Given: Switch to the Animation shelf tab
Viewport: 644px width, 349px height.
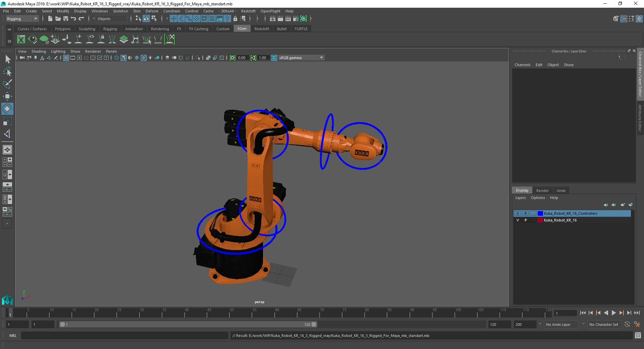Looking at the screenshot, I should coord(134,29).
